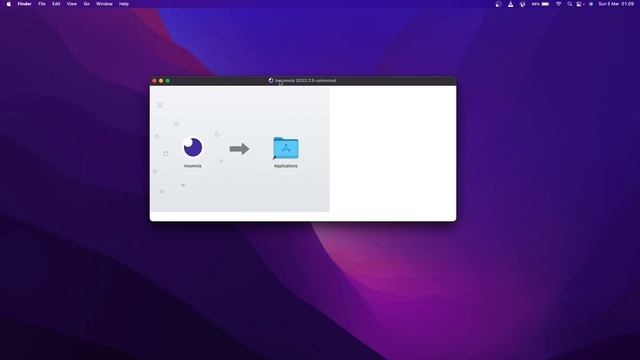640x360 pixels.
Task: Click the battery status indicator
Action: 541,4
